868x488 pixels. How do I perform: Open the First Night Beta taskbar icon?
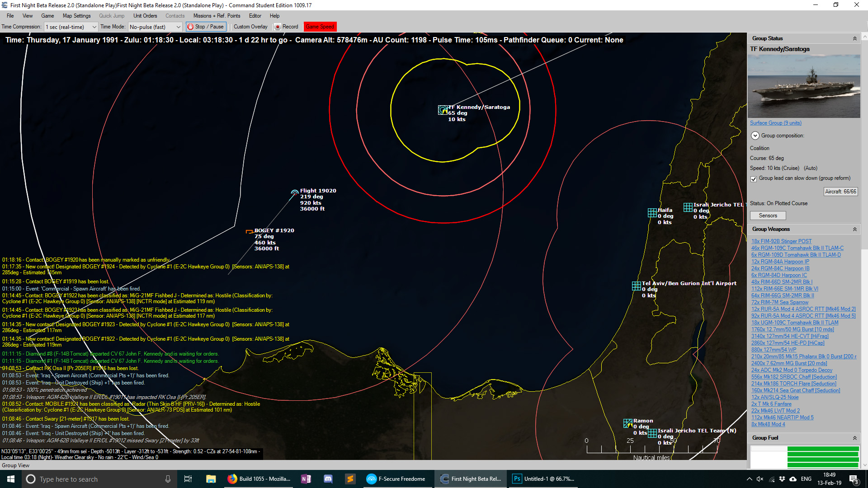click(x=470, y=479)
